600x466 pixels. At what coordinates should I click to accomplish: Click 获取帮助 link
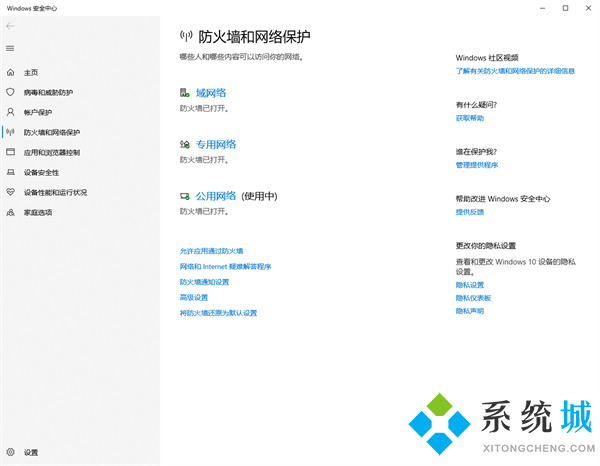[x=469, y=118]
